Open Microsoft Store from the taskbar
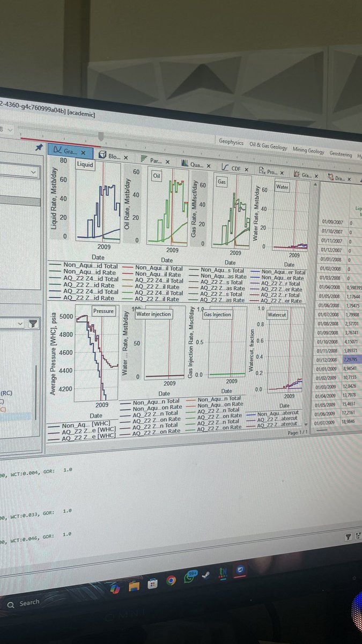 (153, 584)
